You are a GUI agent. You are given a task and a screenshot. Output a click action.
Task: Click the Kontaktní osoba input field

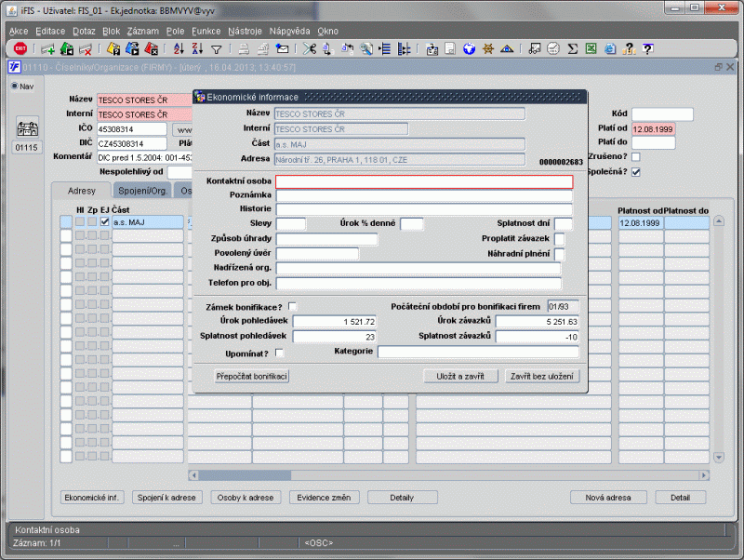coord(424,181)
